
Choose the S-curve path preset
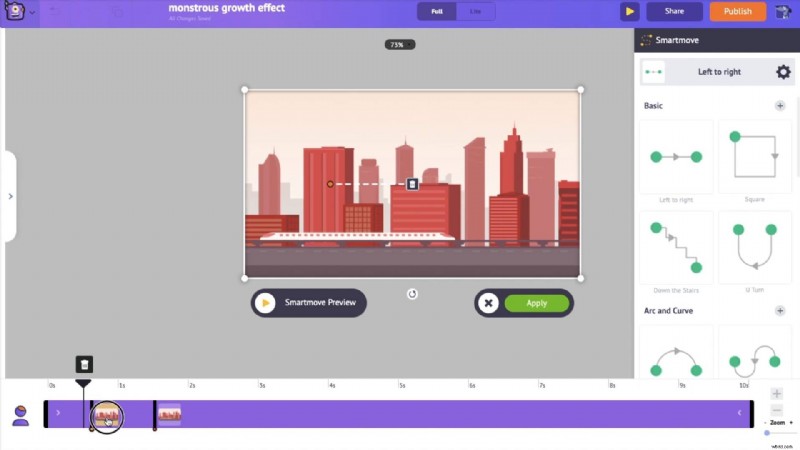point(755,353)
